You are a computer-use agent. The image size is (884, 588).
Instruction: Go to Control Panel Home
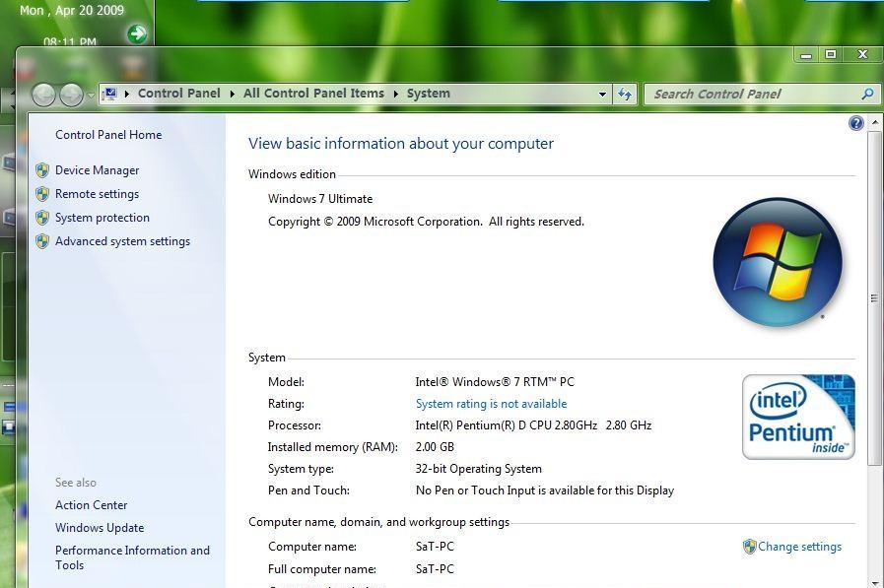pyautogui.click(x=108, y=135)
